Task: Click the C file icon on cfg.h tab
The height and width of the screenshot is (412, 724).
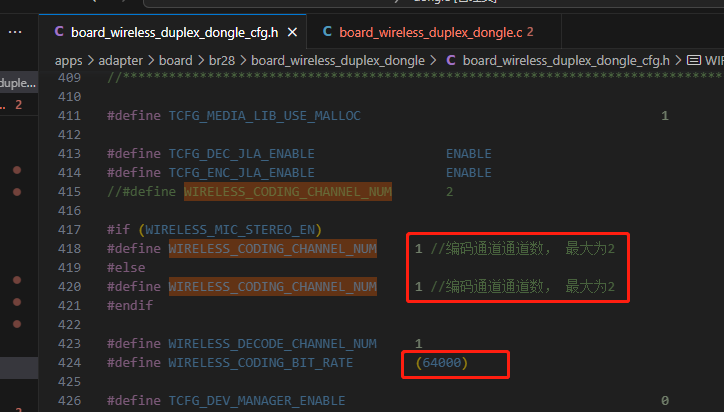Action: coord(59,31)
